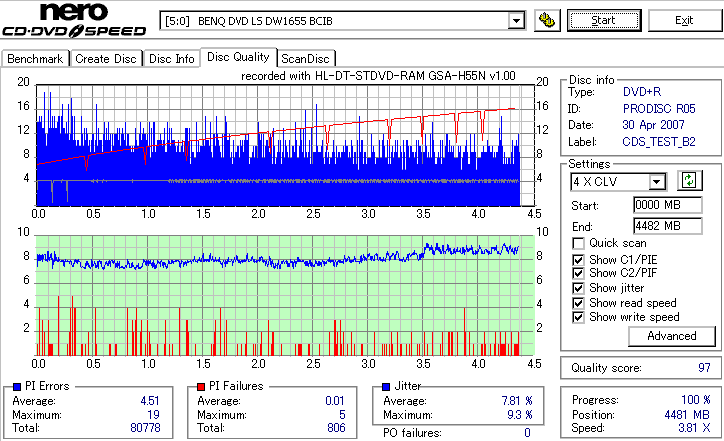
Task: Click Jitter maximum 9.3 %
Action: pos(519,415)
